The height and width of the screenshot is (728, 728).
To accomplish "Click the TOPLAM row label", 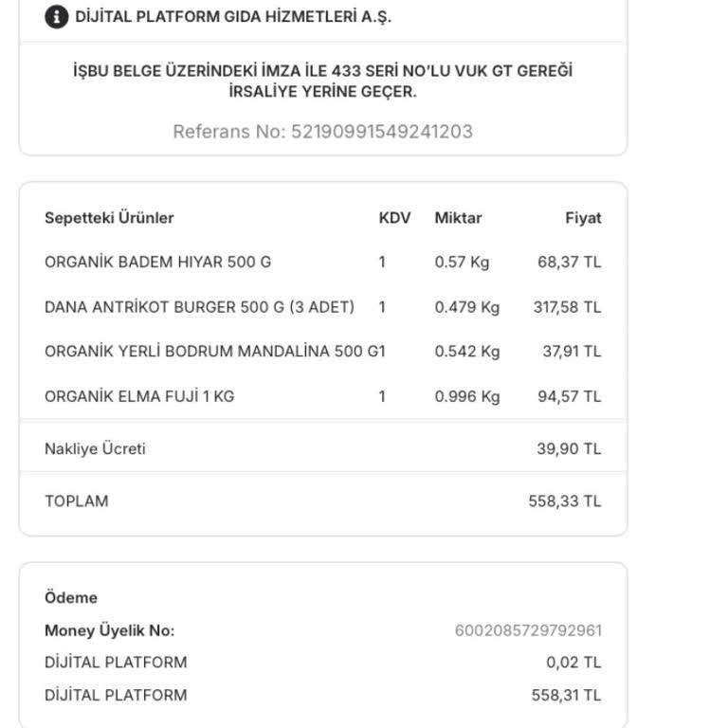I will 76,500.
